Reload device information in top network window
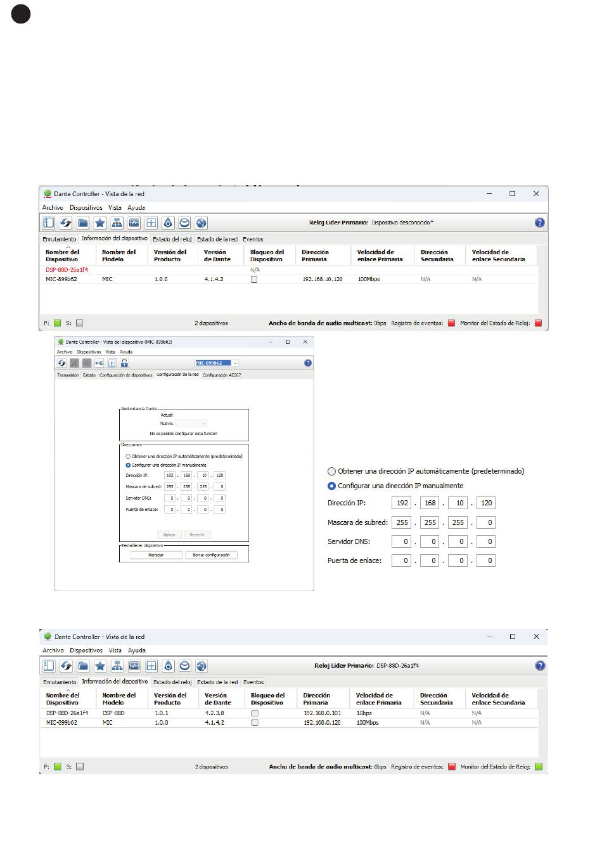The image size is (602, 868). pos(66,223)
